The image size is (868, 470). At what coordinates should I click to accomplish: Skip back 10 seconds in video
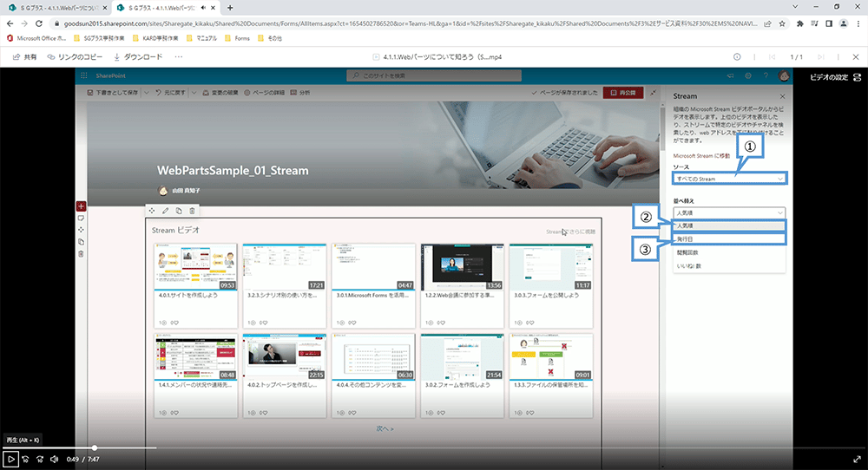coord(25,459)
